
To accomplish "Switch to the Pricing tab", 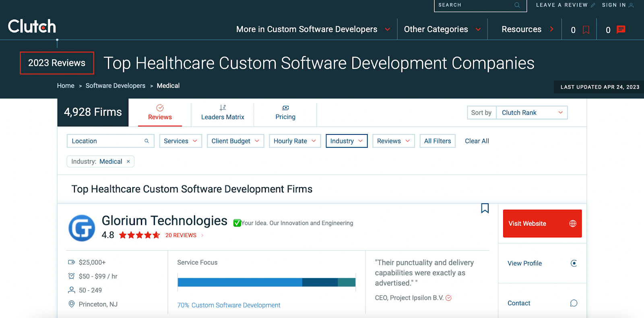I will pyautogui.click(x=285, y=113).
